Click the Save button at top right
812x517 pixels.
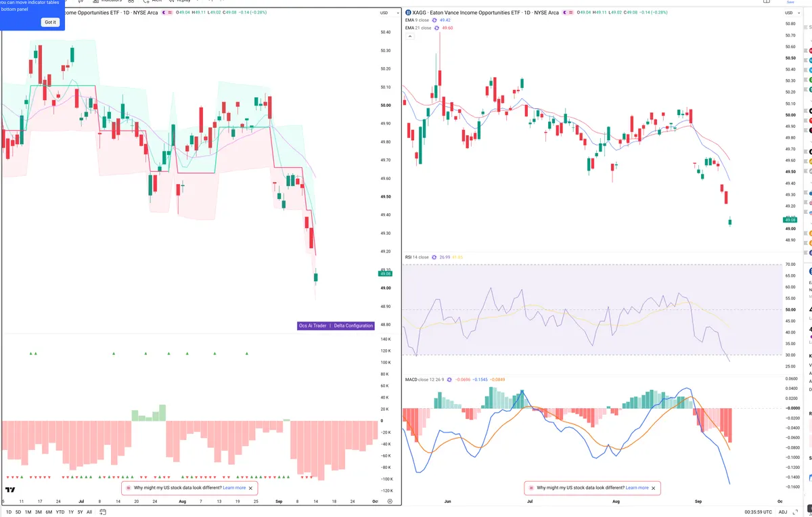(790, 2)
